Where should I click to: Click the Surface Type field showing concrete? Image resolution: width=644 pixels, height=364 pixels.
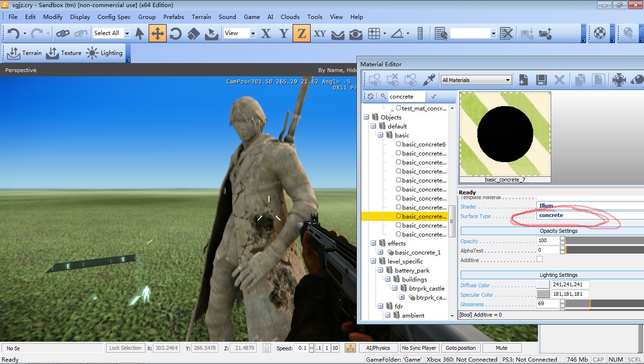[590, 215]
